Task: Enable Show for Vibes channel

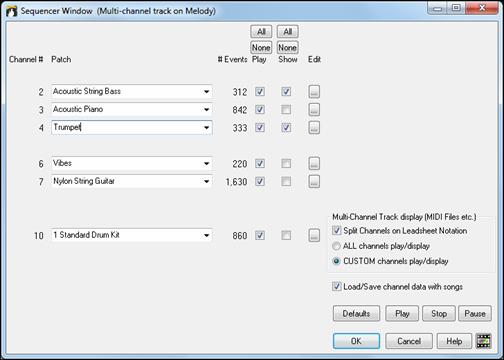Action: click(286, 163)
